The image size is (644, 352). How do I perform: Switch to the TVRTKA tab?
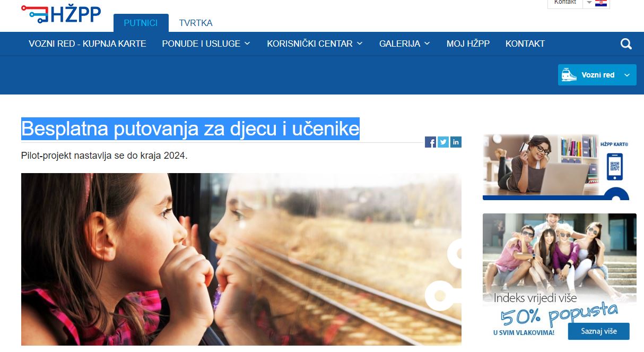click(x=196, y=23)
